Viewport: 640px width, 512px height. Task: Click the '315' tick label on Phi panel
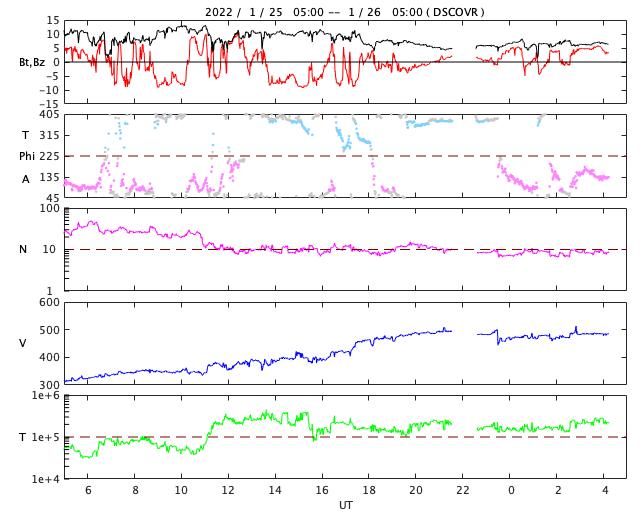[49, 135]
